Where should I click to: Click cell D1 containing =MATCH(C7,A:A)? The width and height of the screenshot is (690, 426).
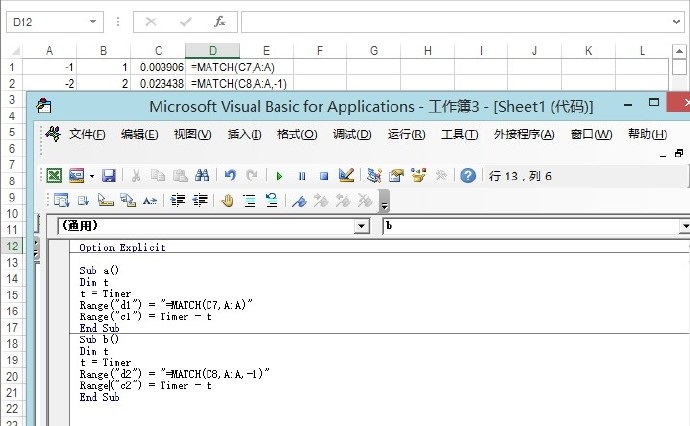point(213,67)
